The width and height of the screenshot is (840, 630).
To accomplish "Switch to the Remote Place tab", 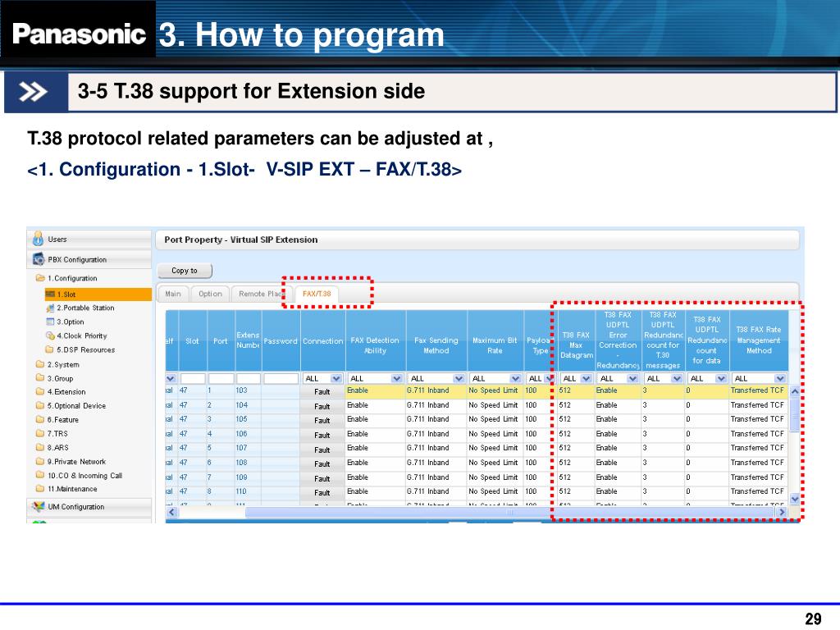I will pyautogui.click(x=261, y=294).
